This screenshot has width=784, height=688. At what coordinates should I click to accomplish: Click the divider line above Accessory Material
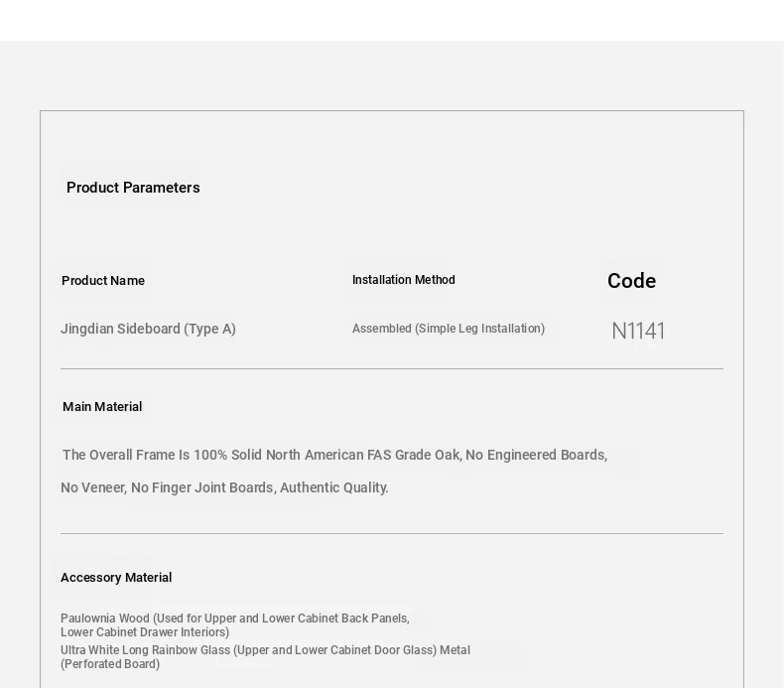(392, 534)
